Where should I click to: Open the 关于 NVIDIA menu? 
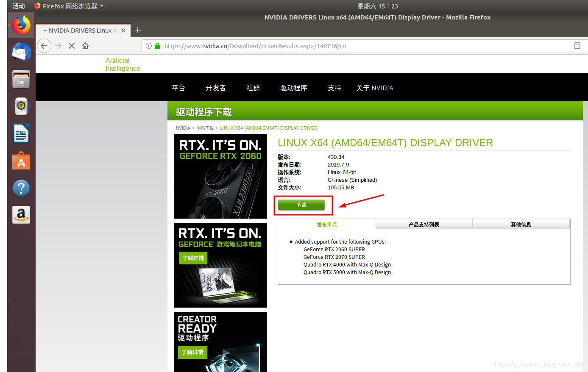pyautogui.click(x=375, y=88)
